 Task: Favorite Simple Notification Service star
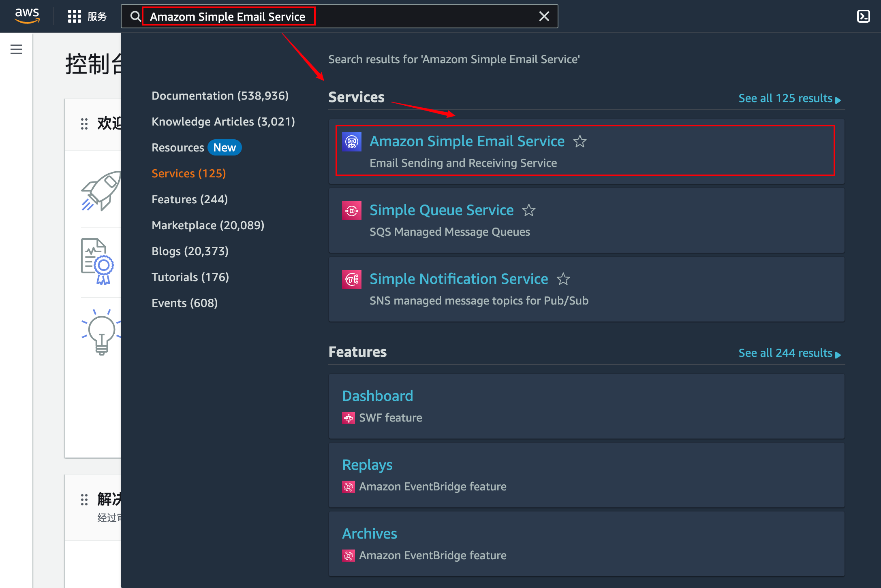[x=563, y=279]
